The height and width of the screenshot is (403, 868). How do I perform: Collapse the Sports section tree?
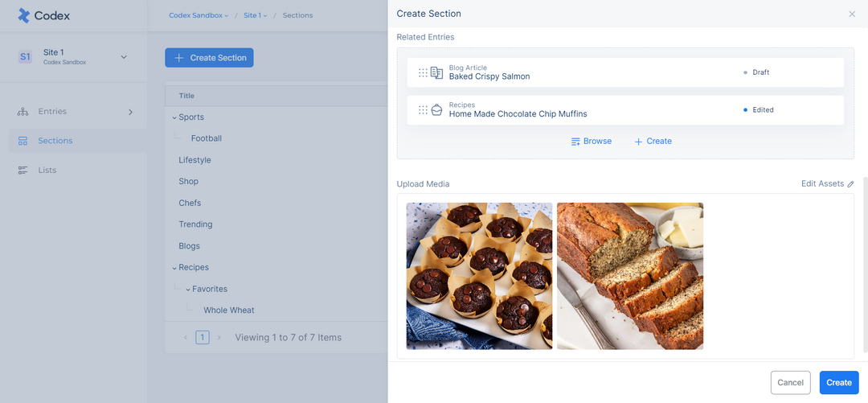(174, 117)
